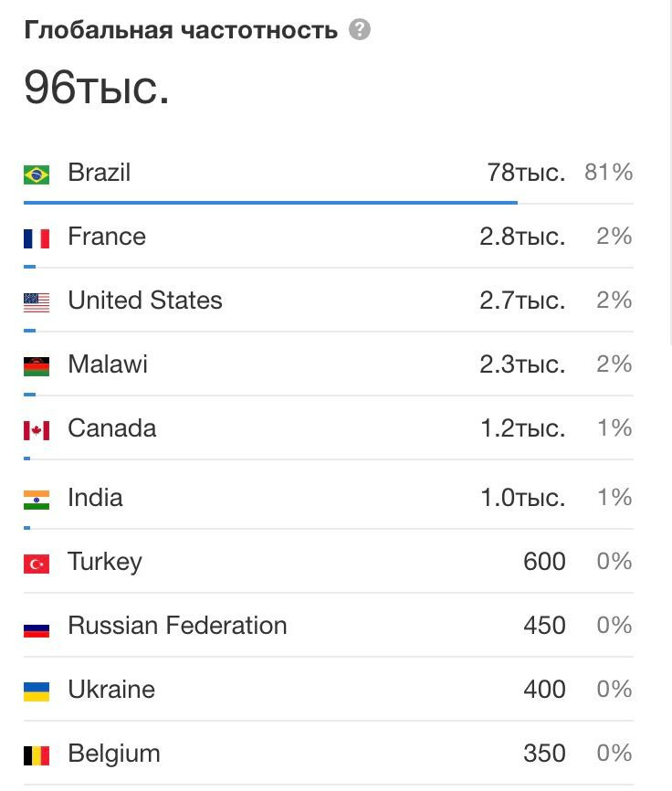Click Brazil's 78тыс. volume value
The image size is (672, 791).
pos(526,173)
